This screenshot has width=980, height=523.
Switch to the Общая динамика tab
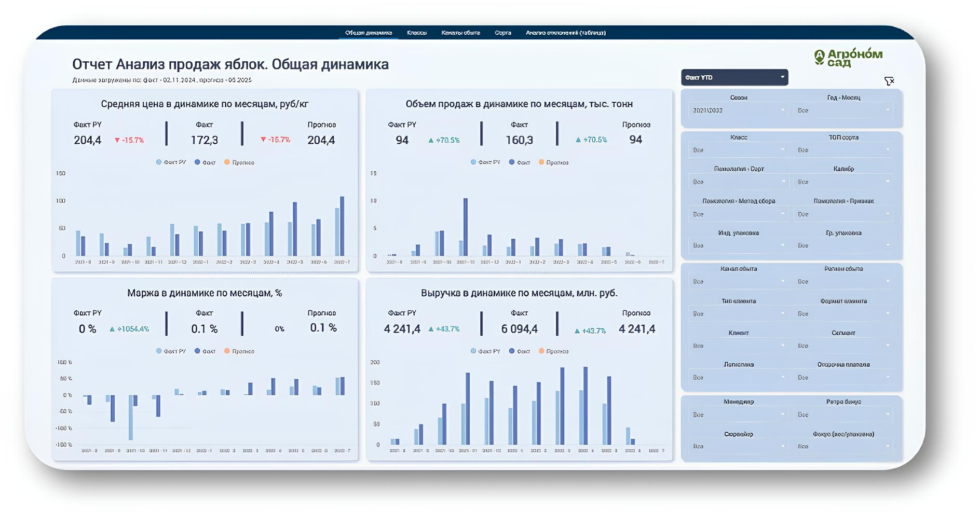[369, 33]
